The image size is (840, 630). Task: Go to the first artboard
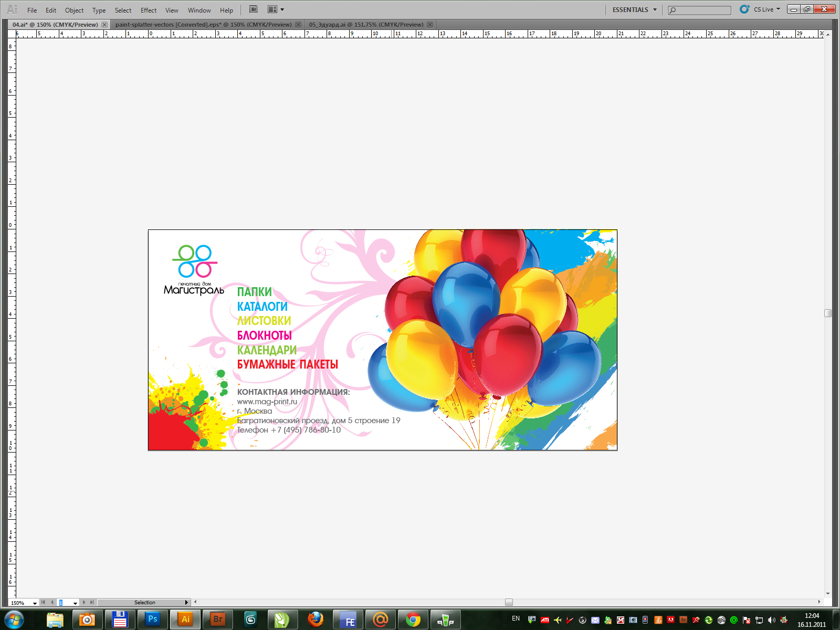[43, 602]
